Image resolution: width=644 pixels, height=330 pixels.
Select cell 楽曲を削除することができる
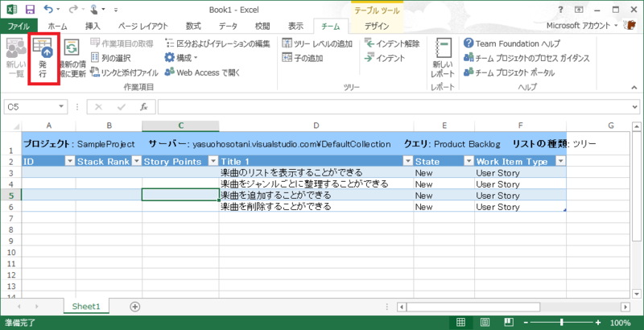(x=316, y=207)
